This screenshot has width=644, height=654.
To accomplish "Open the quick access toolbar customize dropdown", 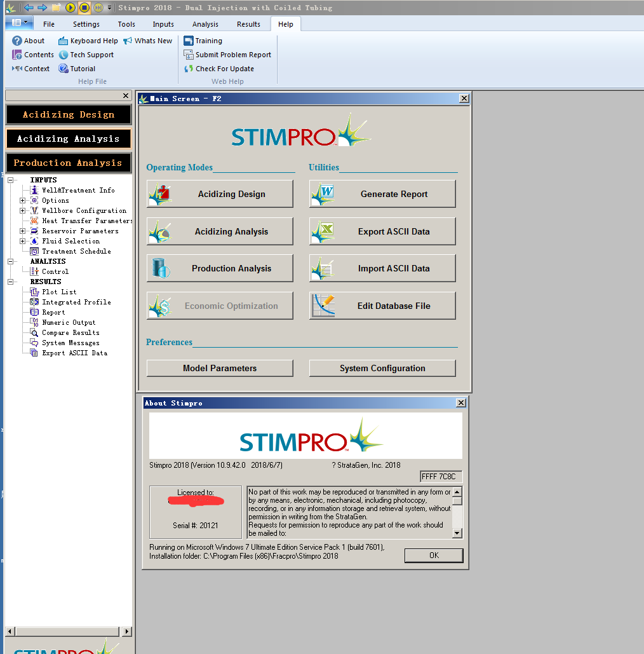I will (x=110, y=8).
